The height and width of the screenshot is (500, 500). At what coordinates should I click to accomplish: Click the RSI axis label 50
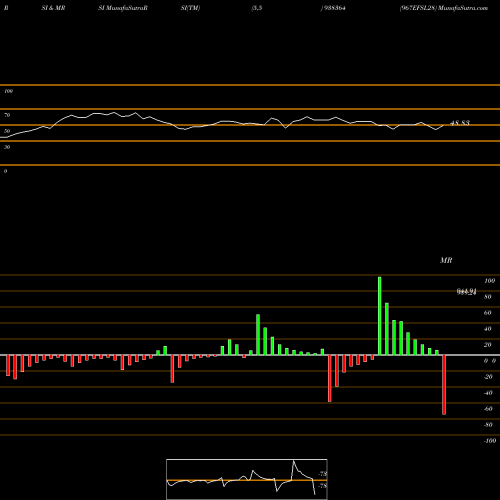click(7, 131)
